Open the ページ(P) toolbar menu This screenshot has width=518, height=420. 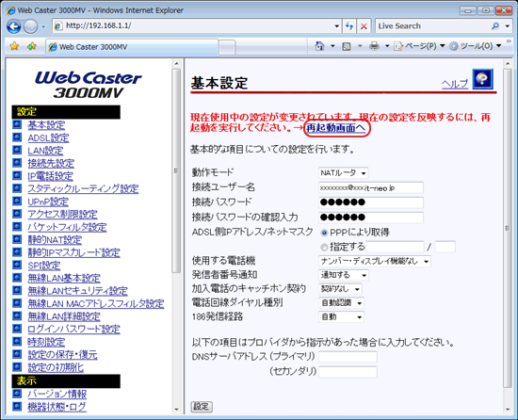click(419, 46)
